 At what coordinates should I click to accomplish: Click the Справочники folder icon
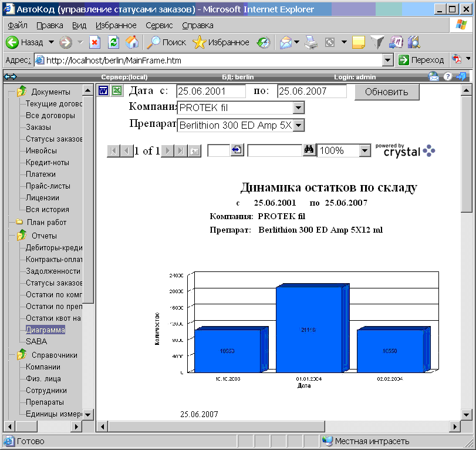[x=22, y=355]
